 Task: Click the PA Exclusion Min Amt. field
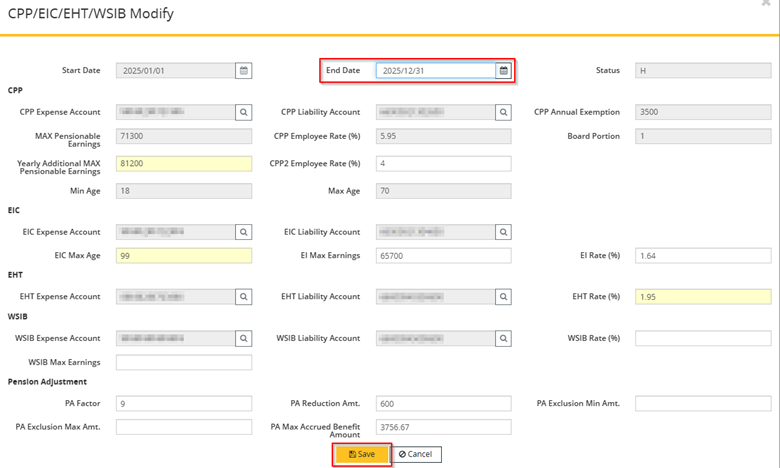(703, 404)
